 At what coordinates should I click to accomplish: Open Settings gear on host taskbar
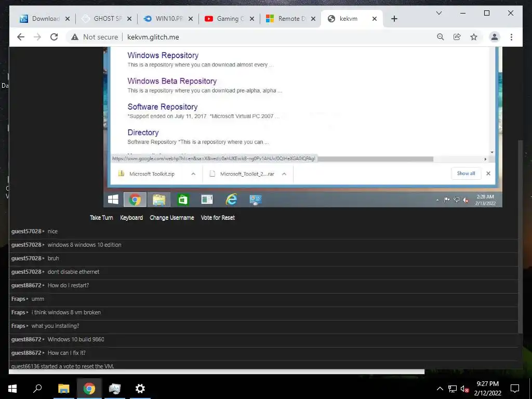point(140,389)
